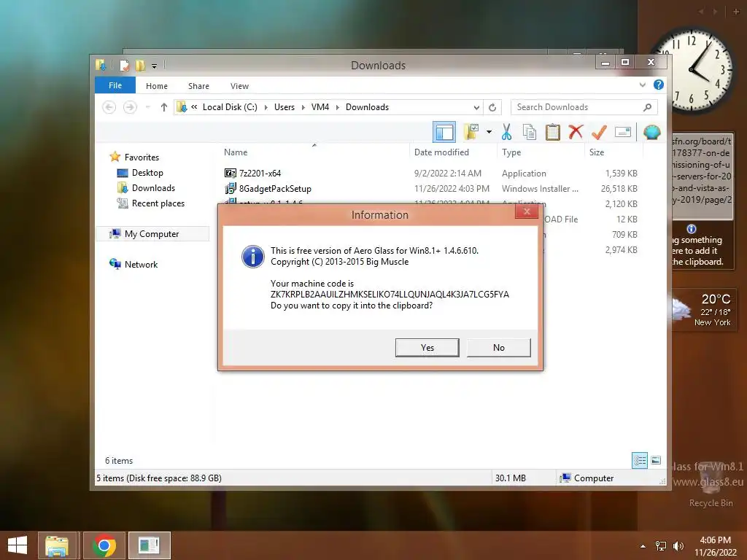Switch to the large thumbnails view button

click(656, 460)
